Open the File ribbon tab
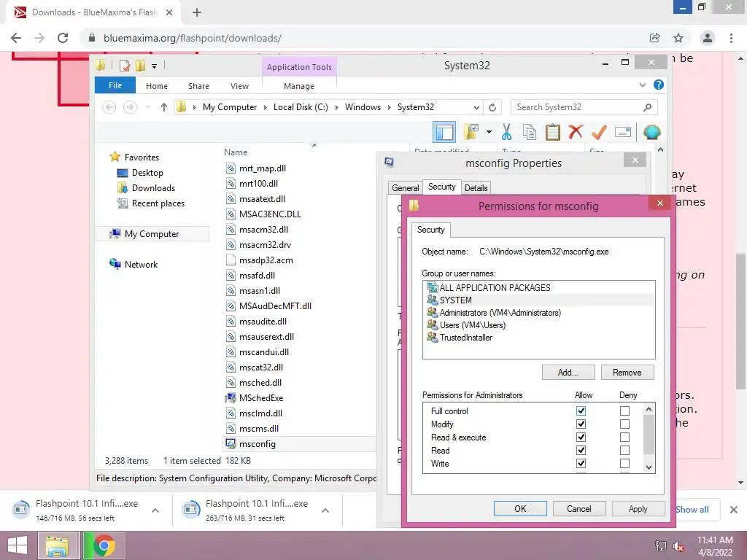The image size is (747, 560). point(115,85)
